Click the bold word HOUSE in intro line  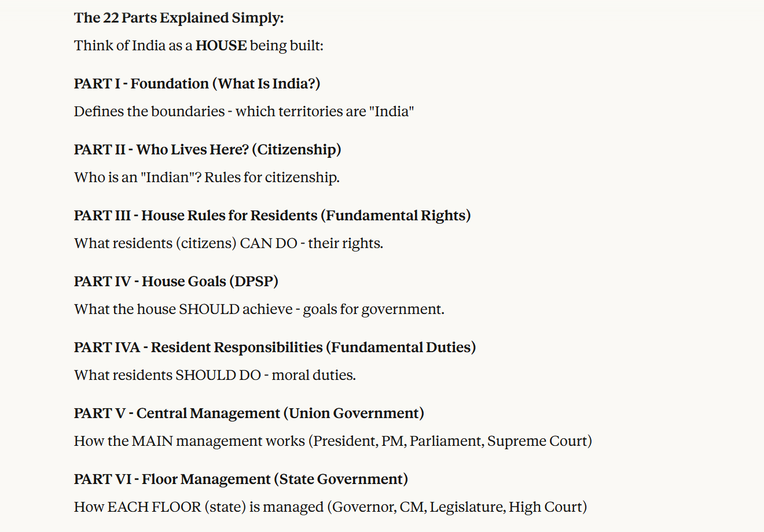point(221,46)
